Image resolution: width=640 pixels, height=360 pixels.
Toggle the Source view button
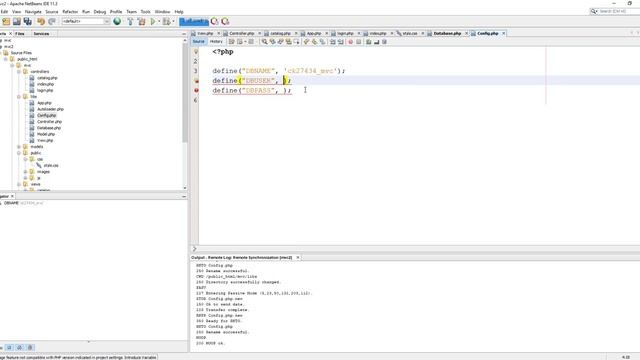click(198, 42)
